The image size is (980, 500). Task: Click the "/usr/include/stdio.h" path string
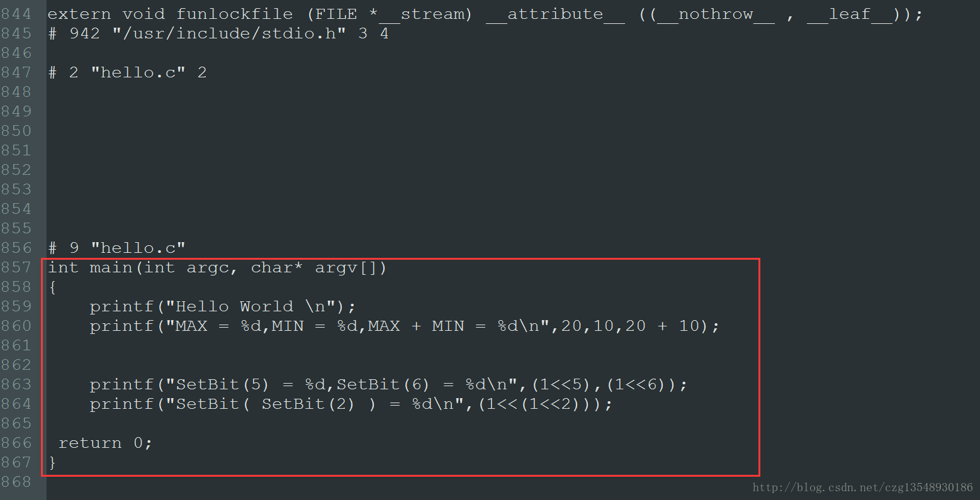click(230, 33)
